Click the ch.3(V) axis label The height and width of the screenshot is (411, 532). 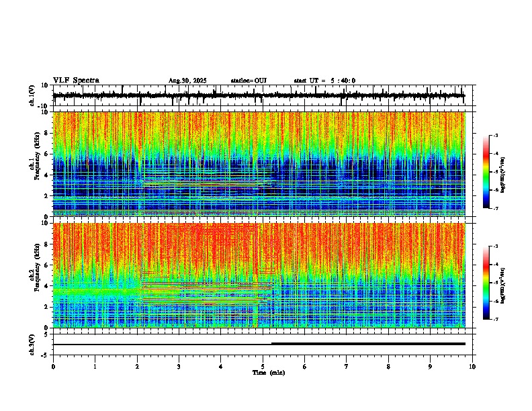click(x=32, y=345)
